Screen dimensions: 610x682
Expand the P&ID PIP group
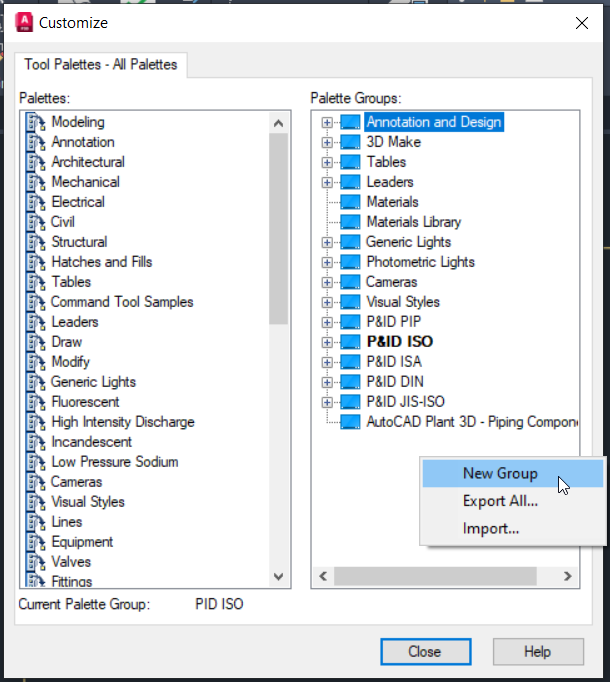tap(327, 323)
